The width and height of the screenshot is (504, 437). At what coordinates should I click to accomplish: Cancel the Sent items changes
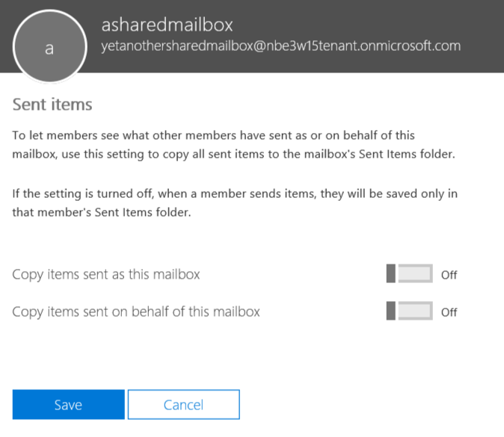[x=183, y=405]
